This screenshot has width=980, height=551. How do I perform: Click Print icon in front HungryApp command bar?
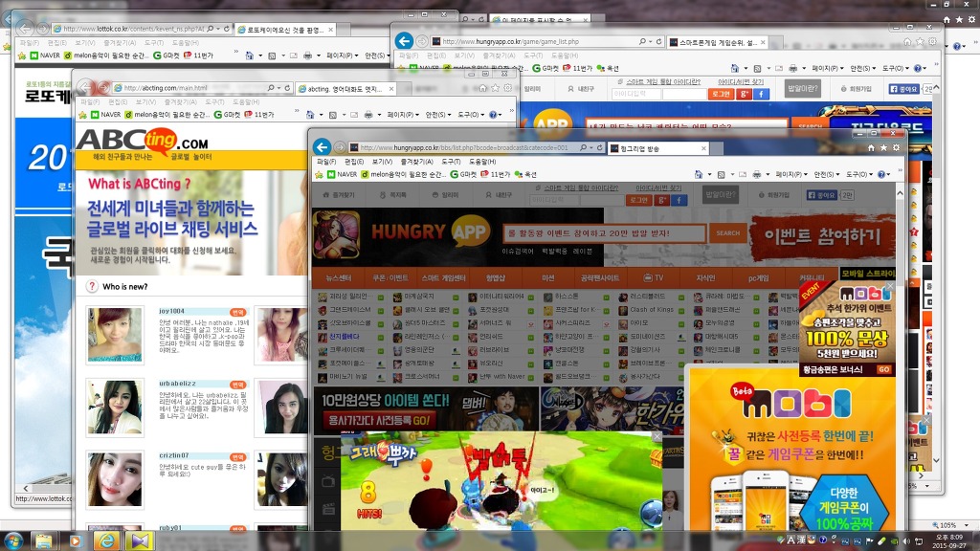756,174
